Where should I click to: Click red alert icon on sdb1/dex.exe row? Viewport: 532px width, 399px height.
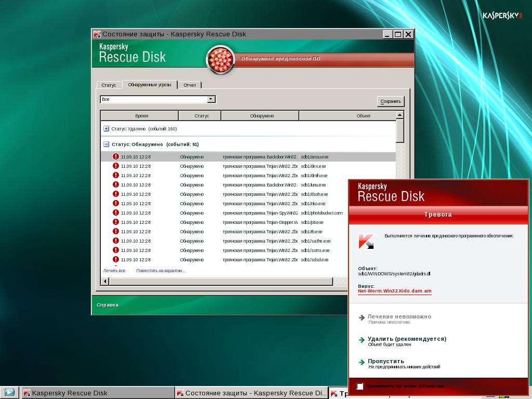click(x=116, y=166)
